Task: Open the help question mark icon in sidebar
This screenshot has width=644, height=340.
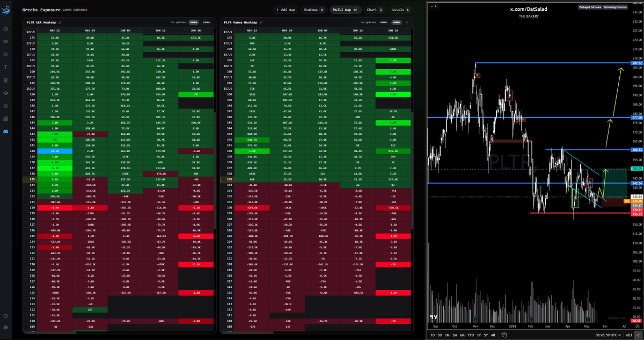Action: [5, 316]
